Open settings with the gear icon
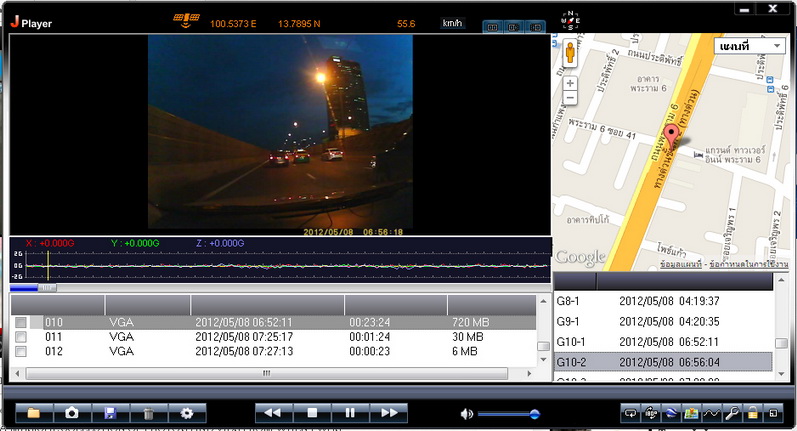Image resolution: width=797 pixels, height=431 pixels. pyautogui.click(x=186, y=412)
